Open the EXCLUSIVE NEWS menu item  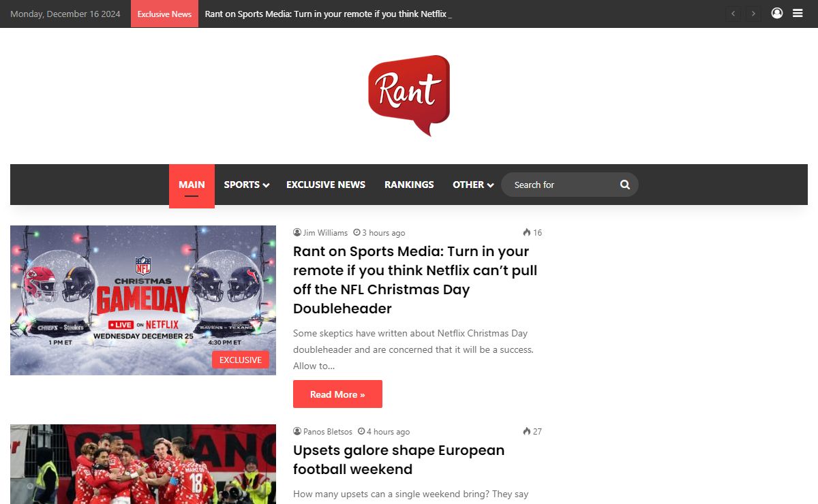coord(326,185)
